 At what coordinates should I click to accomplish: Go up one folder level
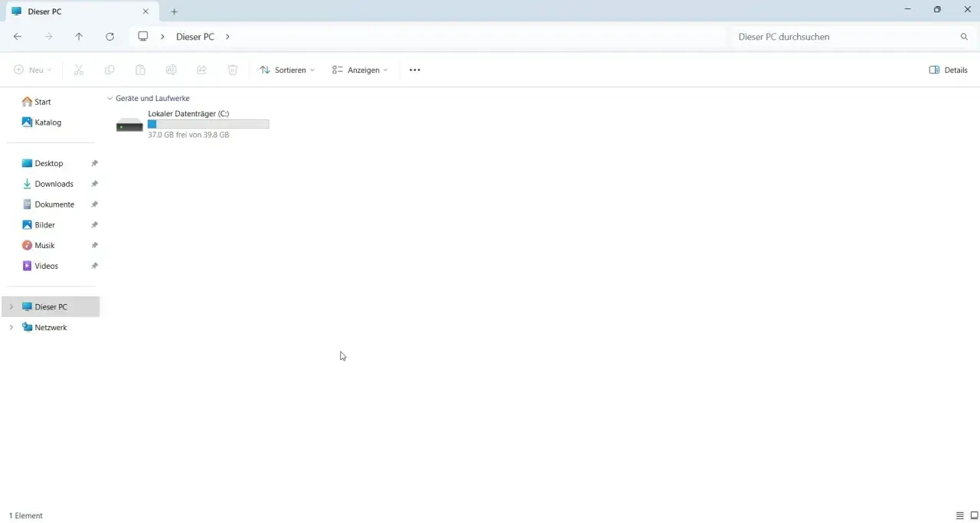(79, 37)
